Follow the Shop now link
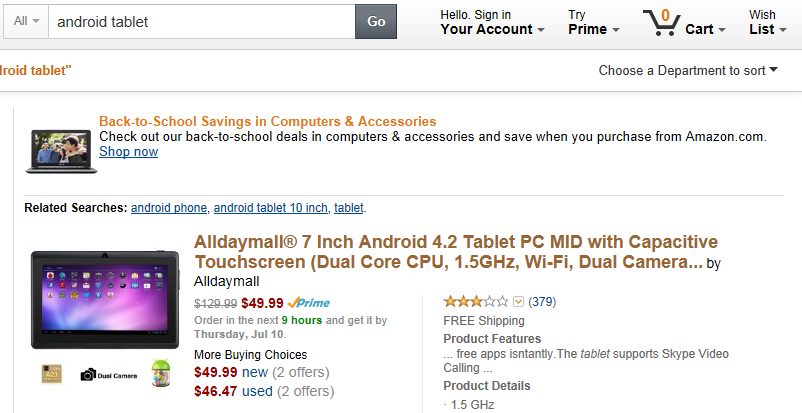 [x=128, y=152]
